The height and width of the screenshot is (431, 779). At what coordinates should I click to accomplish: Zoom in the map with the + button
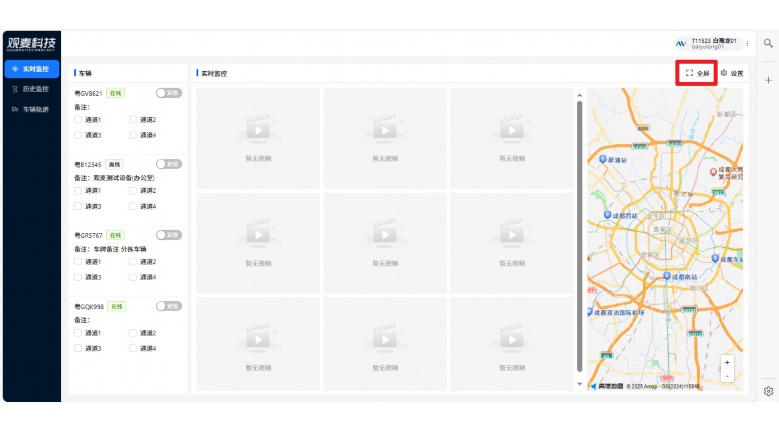[x=727, y=362]
